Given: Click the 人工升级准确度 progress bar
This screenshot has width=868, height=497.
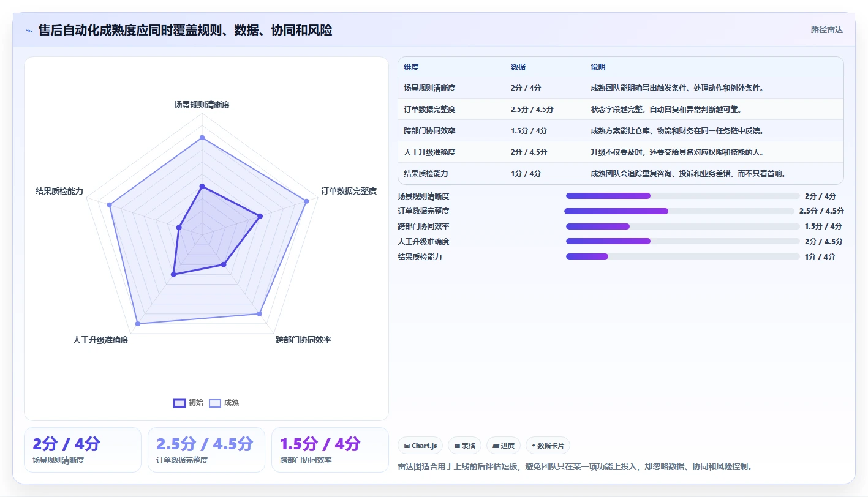Looking at the screenshot, I should click(683, 241).
